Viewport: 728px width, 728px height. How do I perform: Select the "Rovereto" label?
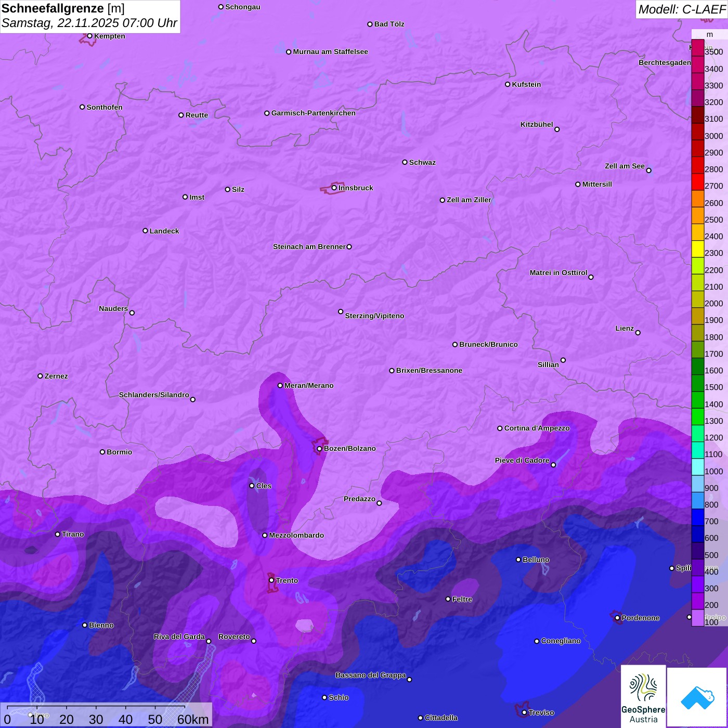(x=234, y=636)
